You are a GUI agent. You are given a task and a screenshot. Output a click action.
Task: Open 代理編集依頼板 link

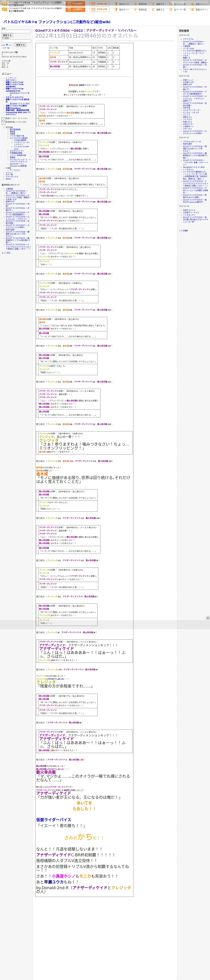[x=16, y=153]
